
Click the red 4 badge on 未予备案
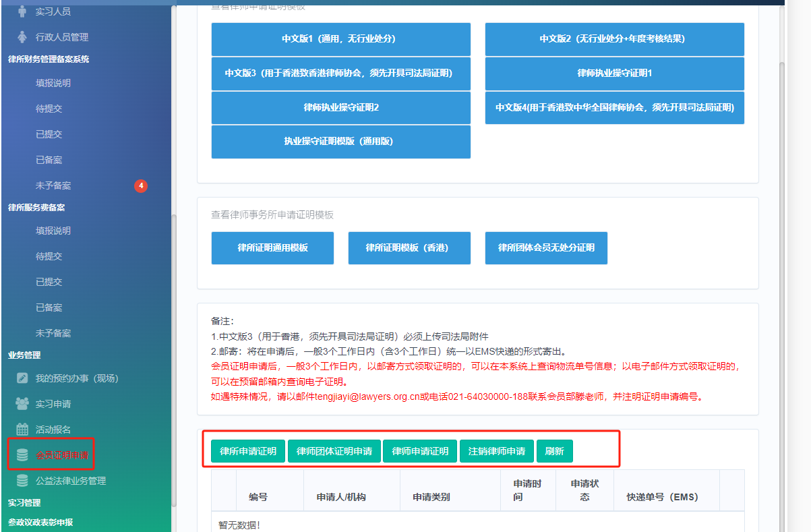click(141, 185)
